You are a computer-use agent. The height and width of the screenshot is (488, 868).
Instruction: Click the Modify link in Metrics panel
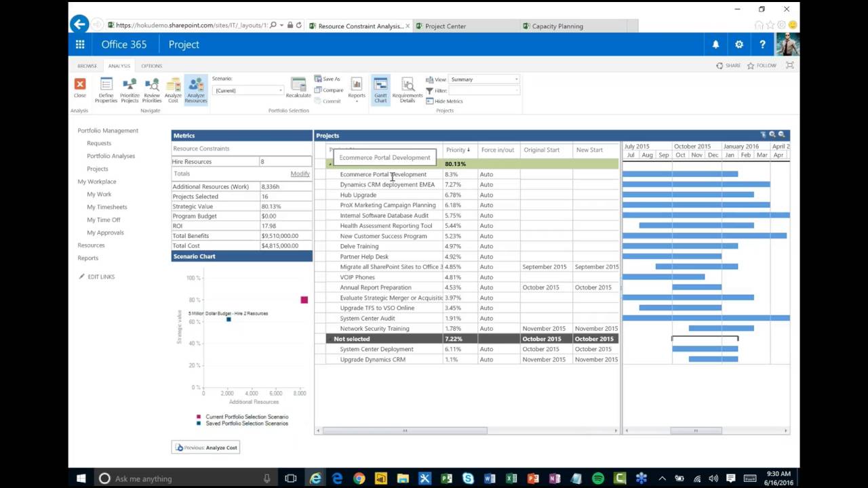(300, 174)
